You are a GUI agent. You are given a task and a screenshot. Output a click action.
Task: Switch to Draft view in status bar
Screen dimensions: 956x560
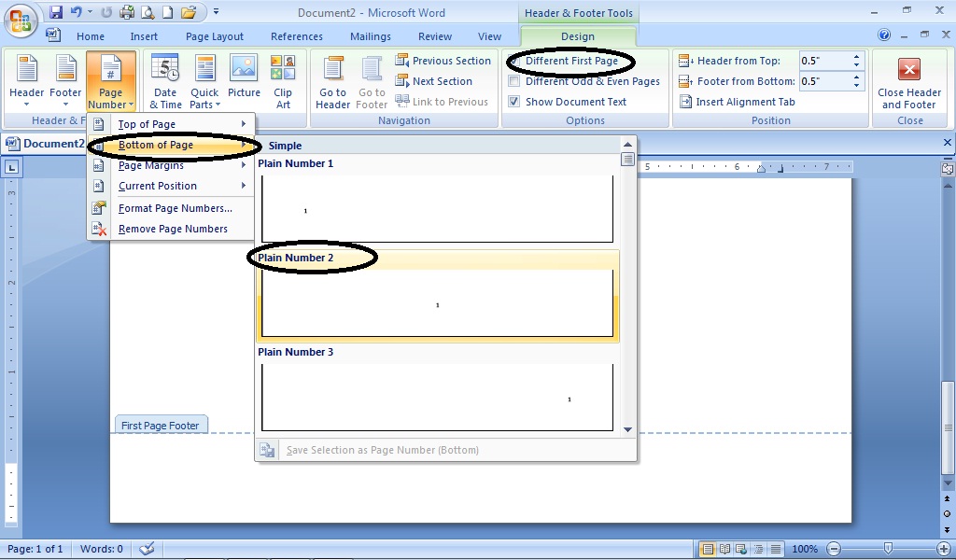775,549
